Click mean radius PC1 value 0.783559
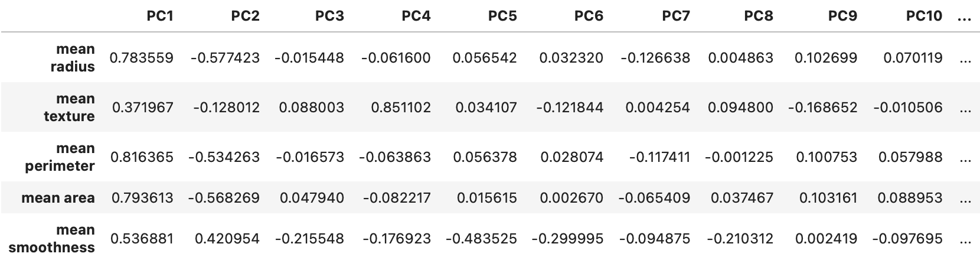The image size is (980, 260). [x=142, y=58]
